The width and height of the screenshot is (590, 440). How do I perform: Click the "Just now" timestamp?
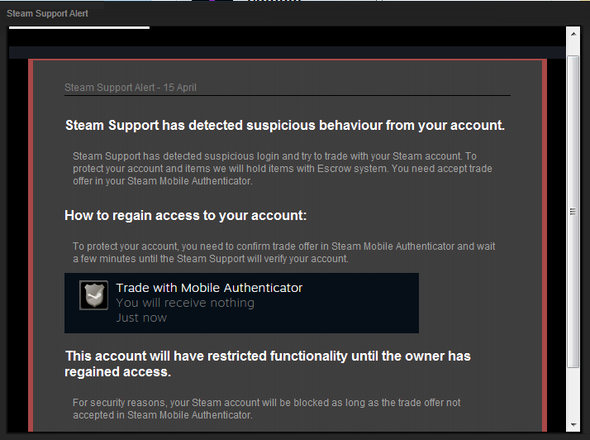(x=141, y=318)
